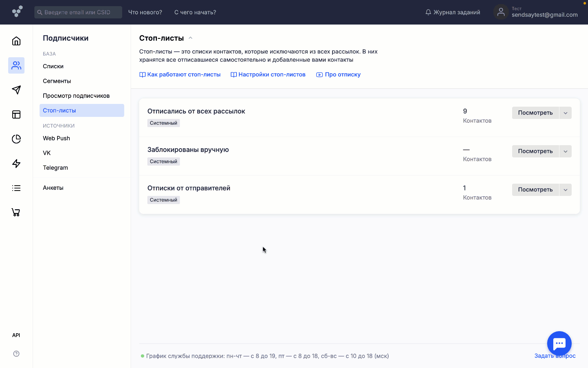Open the help question mark icon

(16, 354)
